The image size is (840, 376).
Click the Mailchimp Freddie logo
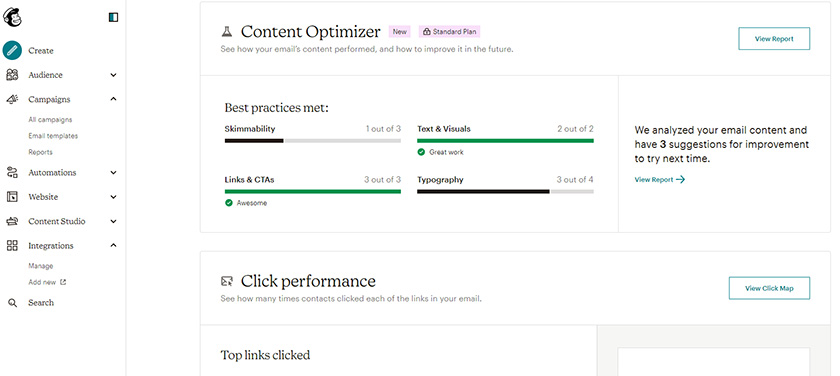[12, 17]
